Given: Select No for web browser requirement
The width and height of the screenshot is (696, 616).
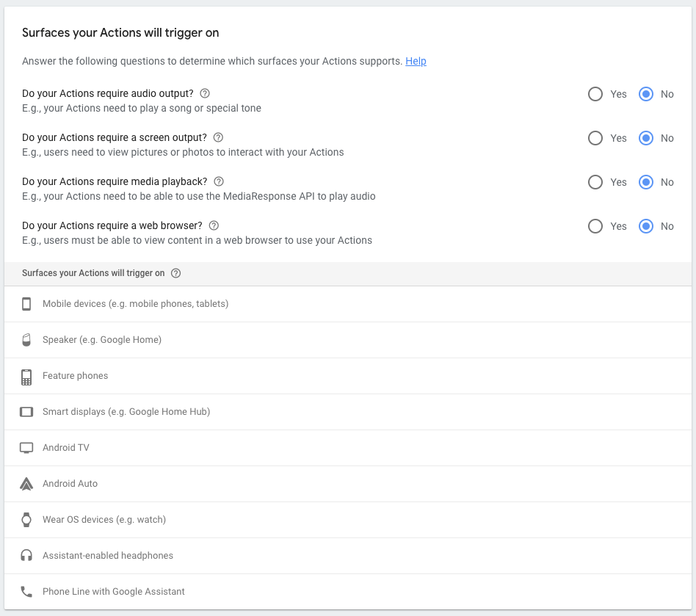Looking at the screenshot, I should coord(646,226).
